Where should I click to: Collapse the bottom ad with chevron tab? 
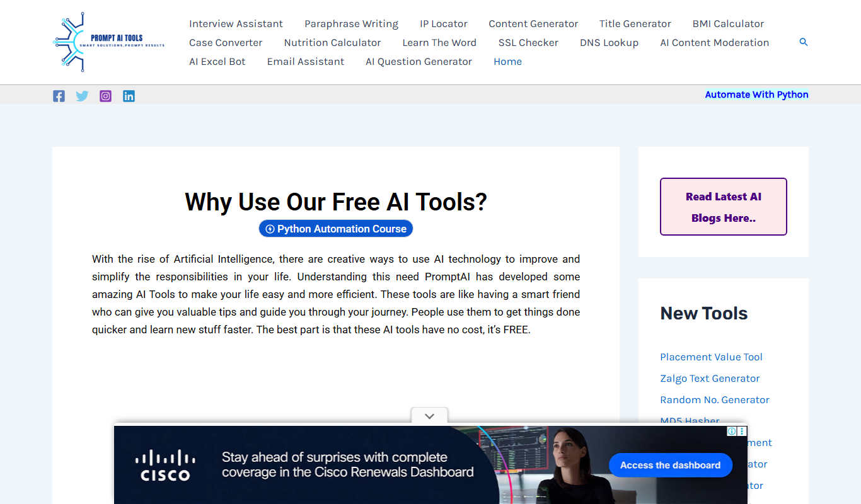(x=429, y=416)
